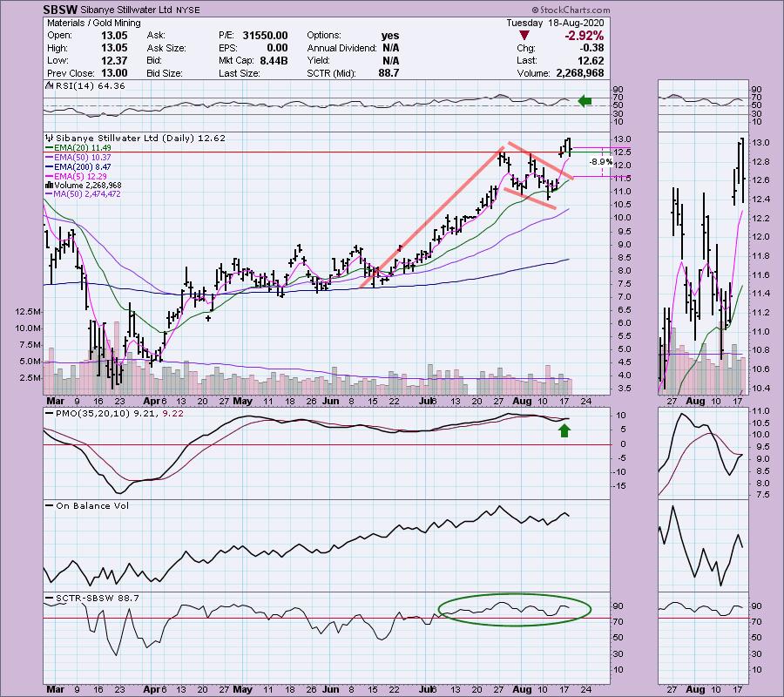Click the 'Annual Dividend:' label
Image resolution: width=784 pixels, height=697 pixels.
(x=342, y=48)
